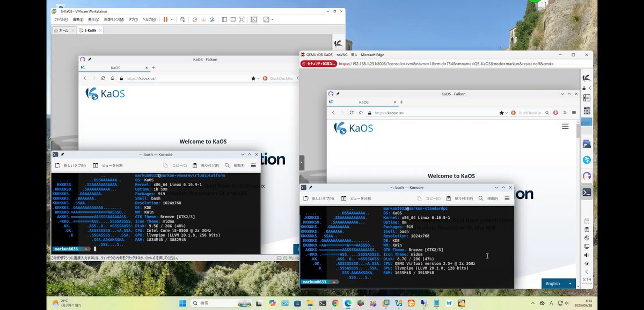Screen dimensions: 644x310
Task: Open VMware タブ(T) menu
Action: coord(133,19)
